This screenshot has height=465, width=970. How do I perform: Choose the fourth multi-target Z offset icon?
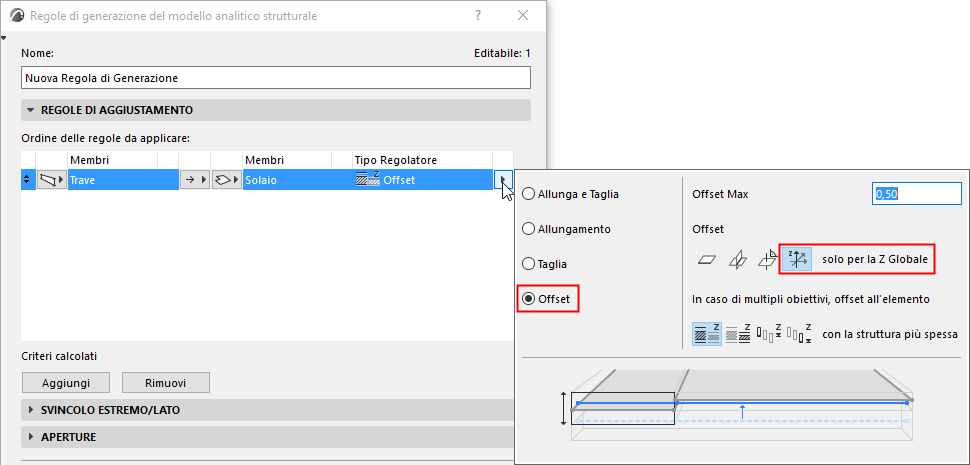[799, 335]
